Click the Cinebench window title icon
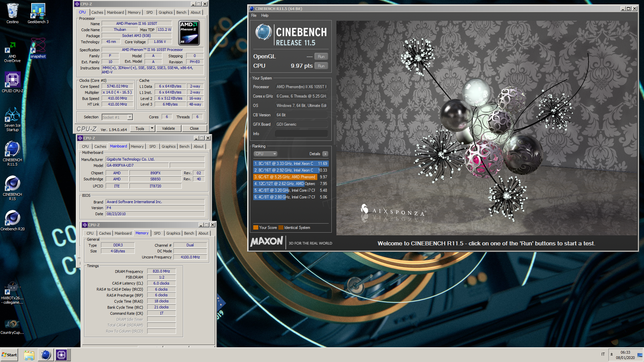Image resolution: width=644 pixels, height=362 pixels. (x=252, y=9)
